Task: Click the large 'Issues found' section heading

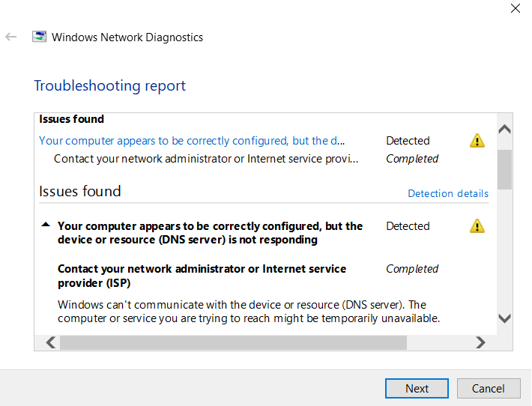Action: tap(80, 191)
